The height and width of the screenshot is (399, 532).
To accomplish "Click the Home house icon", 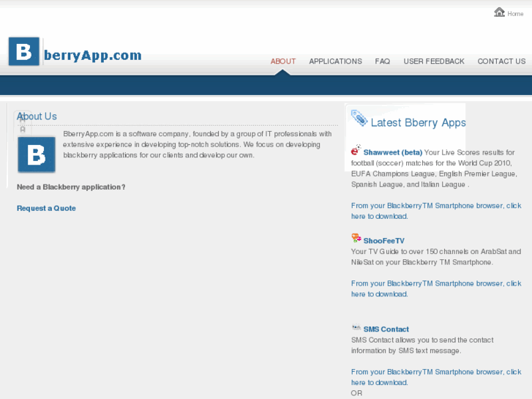I will tap(499, 12).
